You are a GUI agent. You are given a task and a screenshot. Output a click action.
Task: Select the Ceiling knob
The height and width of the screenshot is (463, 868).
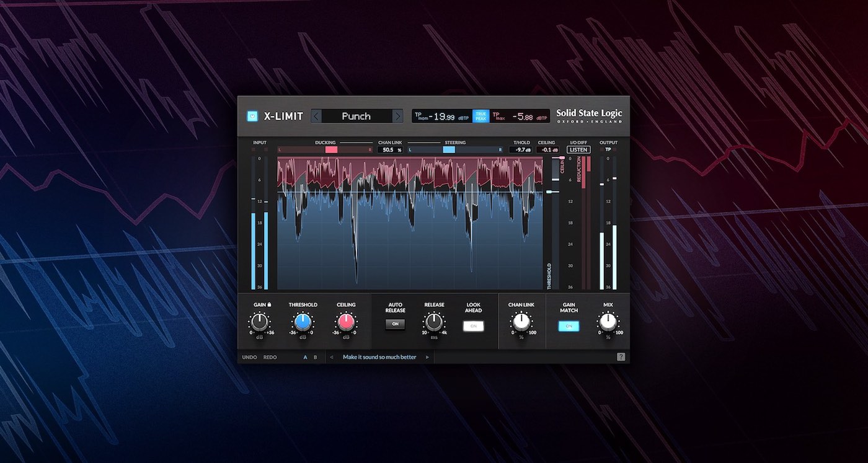(x=346, y=322)
